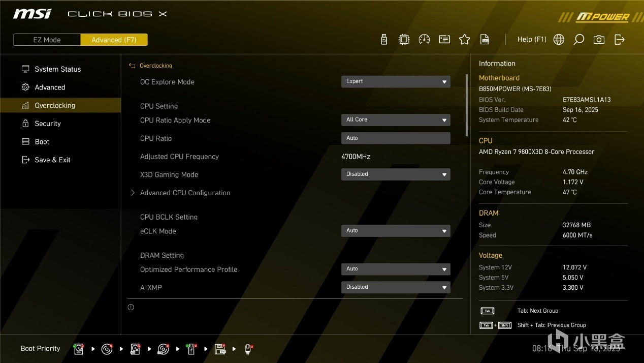
Task: Open the M-Flash USB BIOS update icon
Action: point(384,40)
